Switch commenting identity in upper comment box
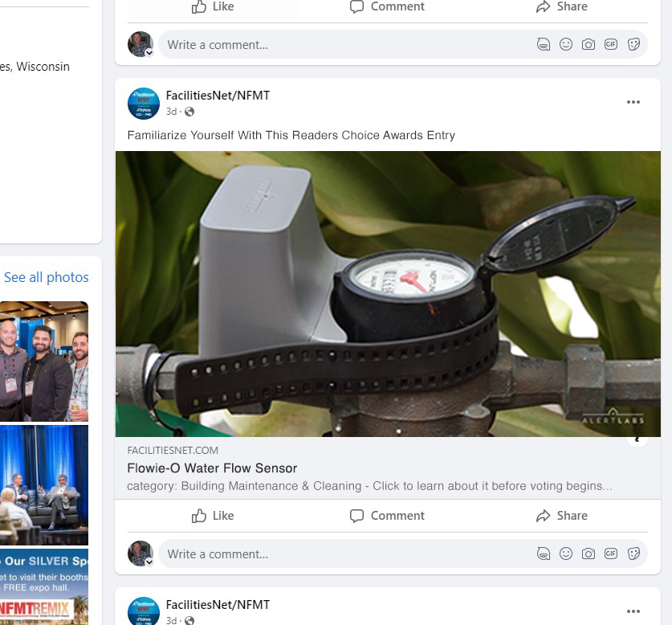 tap(149, 53)
